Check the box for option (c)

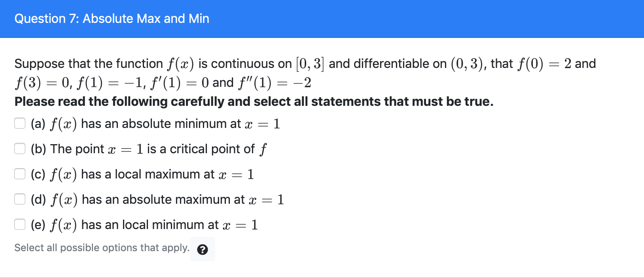(20, 174)
